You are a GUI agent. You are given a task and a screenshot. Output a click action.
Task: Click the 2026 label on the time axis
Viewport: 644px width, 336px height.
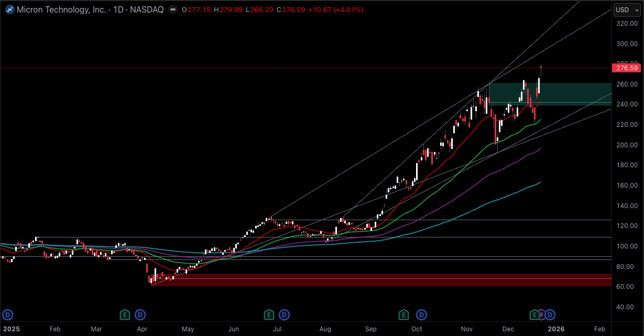[556, 329]
